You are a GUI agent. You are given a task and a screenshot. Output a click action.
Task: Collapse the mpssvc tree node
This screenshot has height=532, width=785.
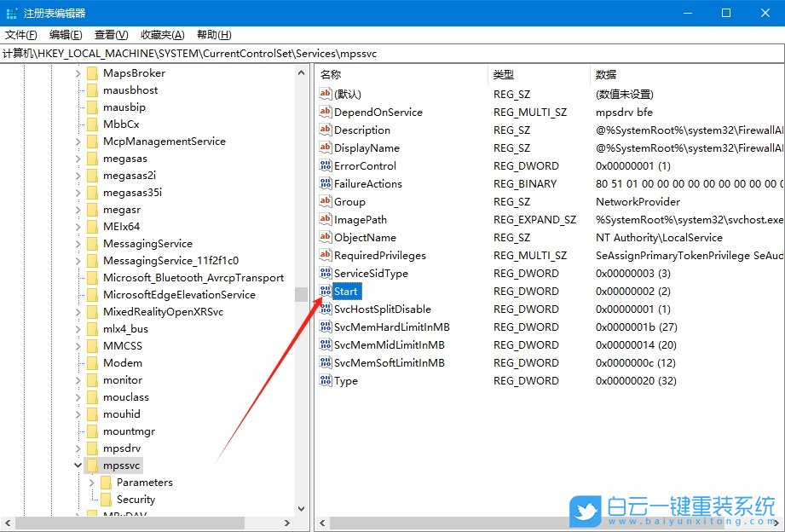78,465
